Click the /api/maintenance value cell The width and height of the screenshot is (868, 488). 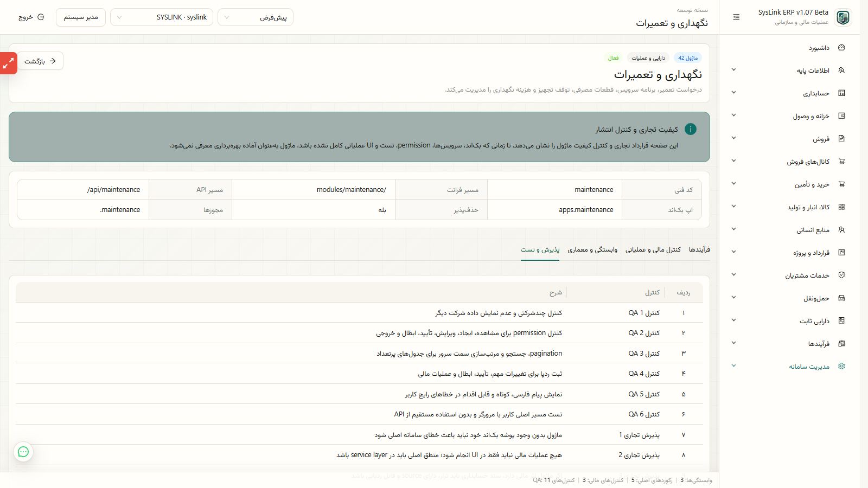(83, 190)
